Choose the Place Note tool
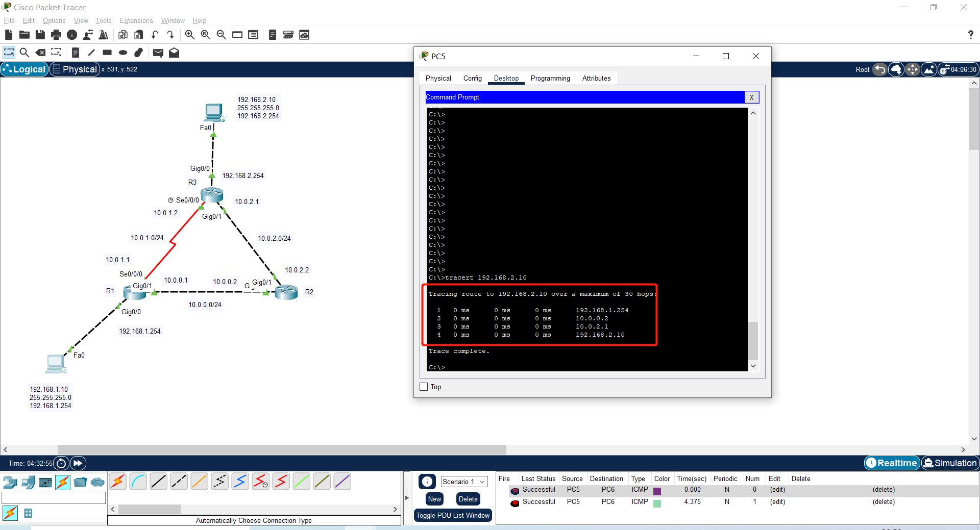This screenshot has width=980, height=530. click(76, 53)
